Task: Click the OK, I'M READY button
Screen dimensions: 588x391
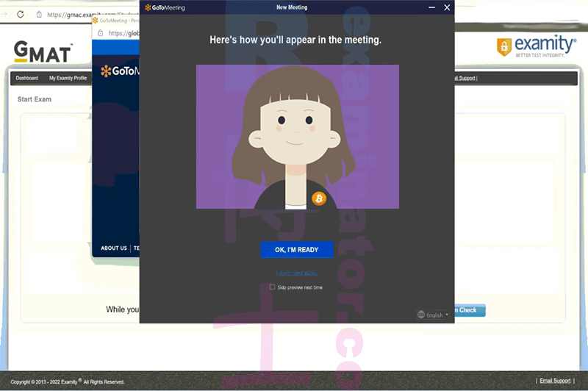Action: 297,250
